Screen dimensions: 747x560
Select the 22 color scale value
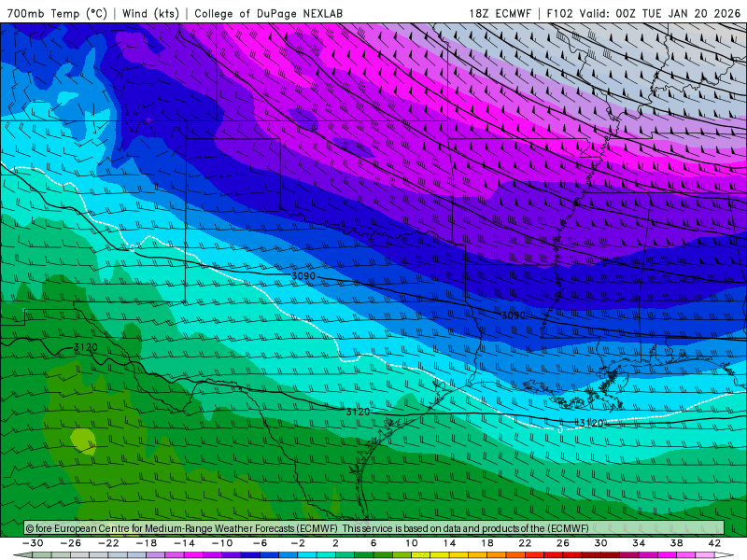pyautogui.click(x=525, y=543)
